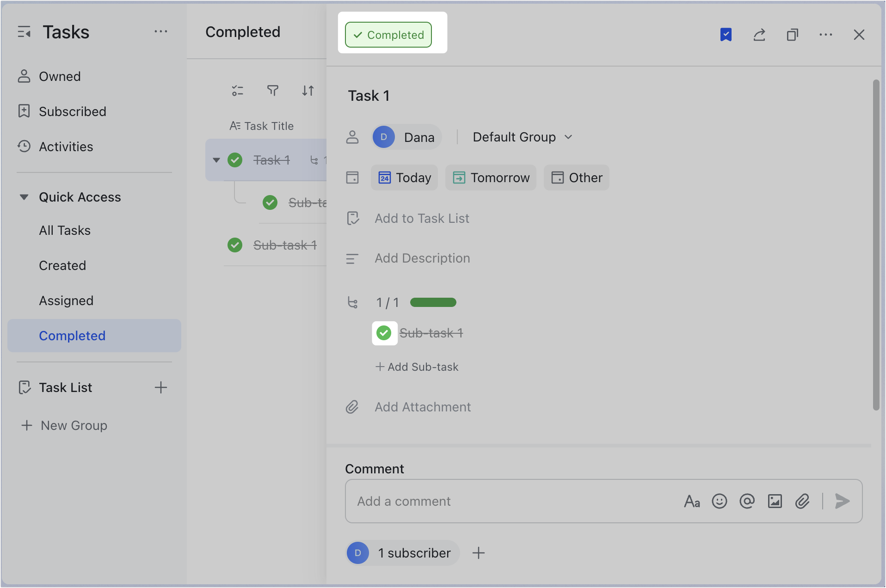This screenshot has height=588, width=886.
Task: Collapse the Quick Access section
Action: click(24, 197)
